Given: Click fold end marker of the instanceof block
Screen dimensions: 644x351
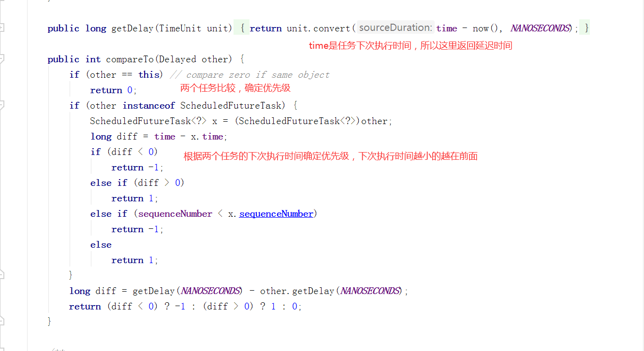Looking at the screenshot, I should 1,275.
